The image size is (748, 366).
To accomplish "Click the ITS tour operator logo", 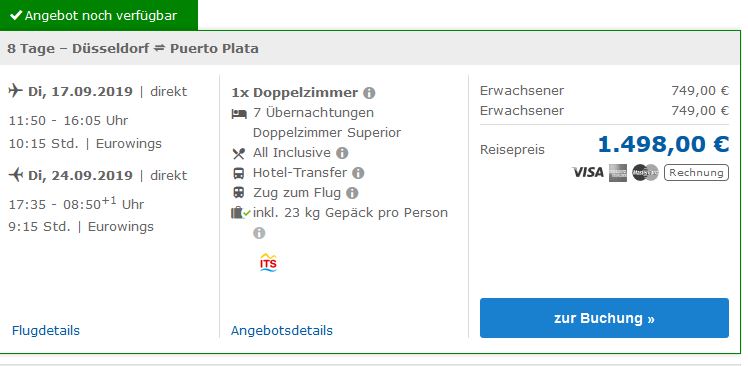I will click(268, 262).
